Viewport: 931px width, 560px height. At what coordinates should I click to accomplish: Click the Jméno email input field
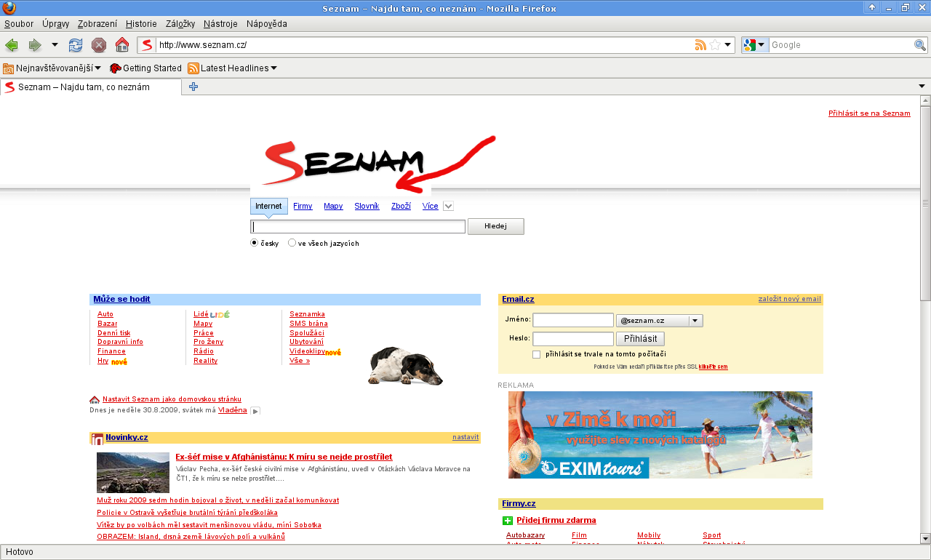pos(573,320)
